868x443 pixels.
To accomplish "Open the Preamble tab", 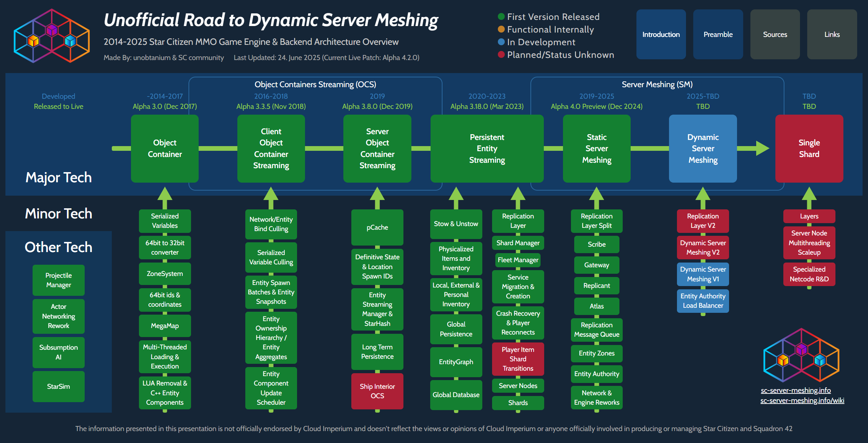I will pyautogui.click(x=718, y=34).
